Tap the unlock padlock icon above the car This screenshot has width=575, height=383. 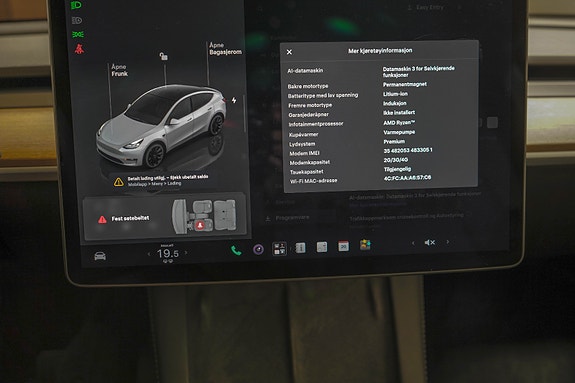[164, 56]
